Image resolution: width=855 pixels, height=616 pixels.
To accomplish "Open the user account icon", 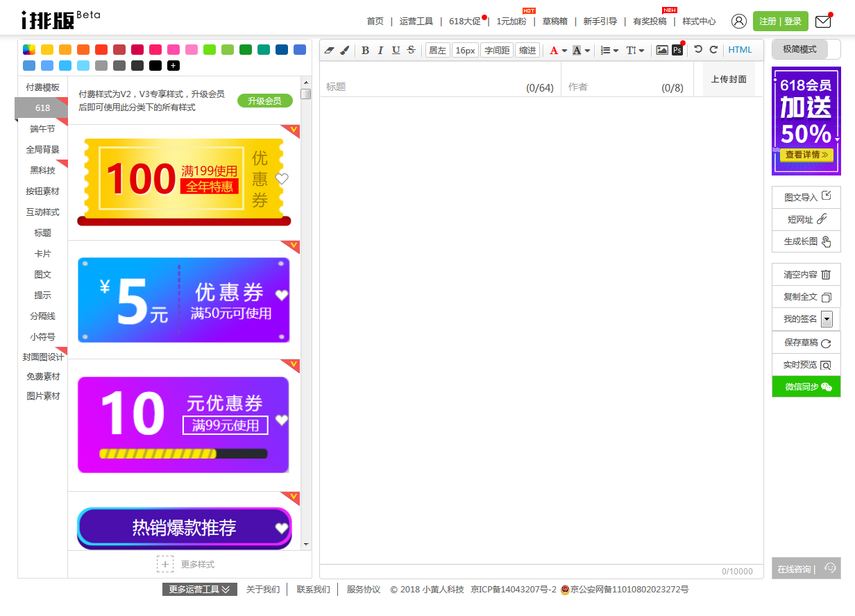I will coord(739,22).
